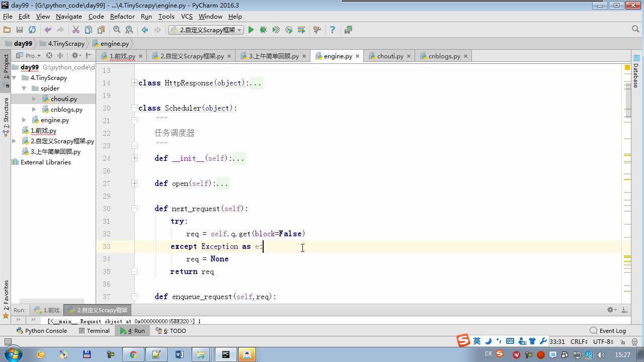
Task: Close the engine.py editor tab
Action: point(358,56)
